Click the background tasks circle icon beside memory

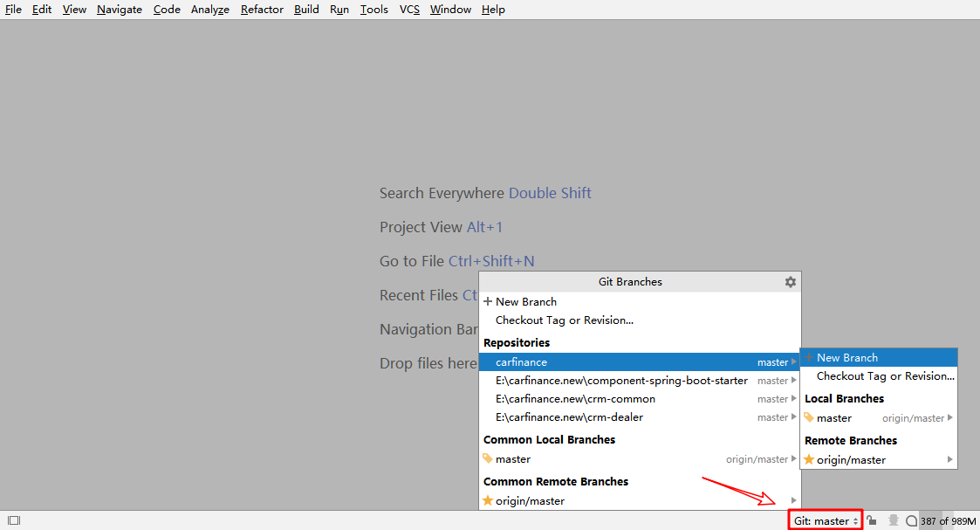point(911,521)
